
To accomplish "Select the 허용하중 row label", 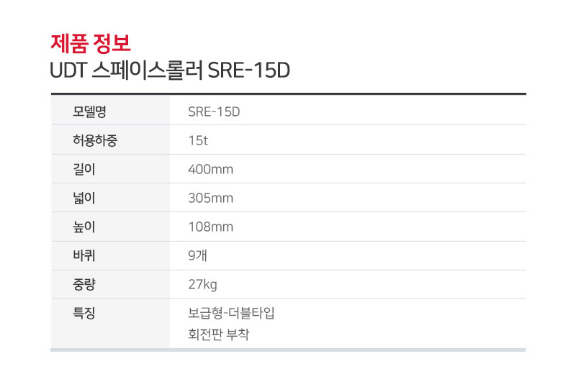I will coord(95,140).
